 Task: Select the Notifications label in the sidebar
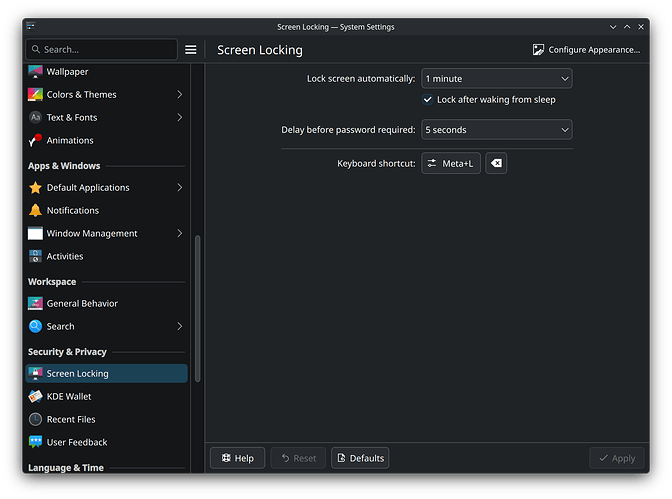coord(73,210)
